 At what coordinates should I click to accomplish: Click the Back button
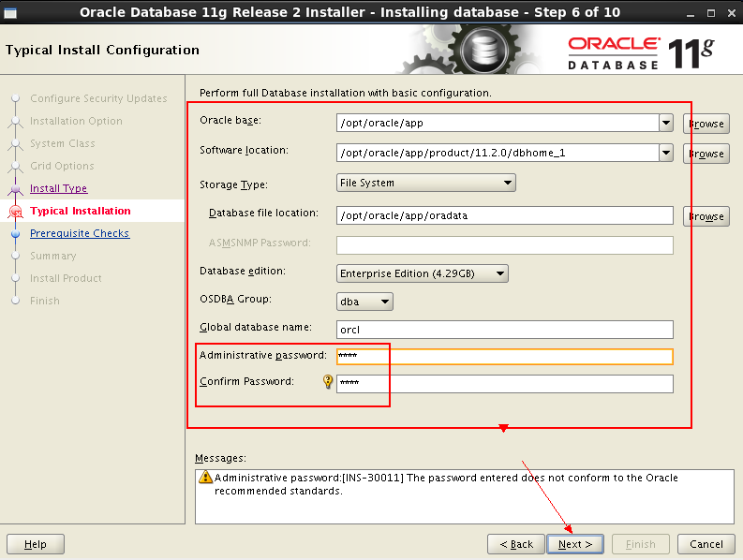516,544
